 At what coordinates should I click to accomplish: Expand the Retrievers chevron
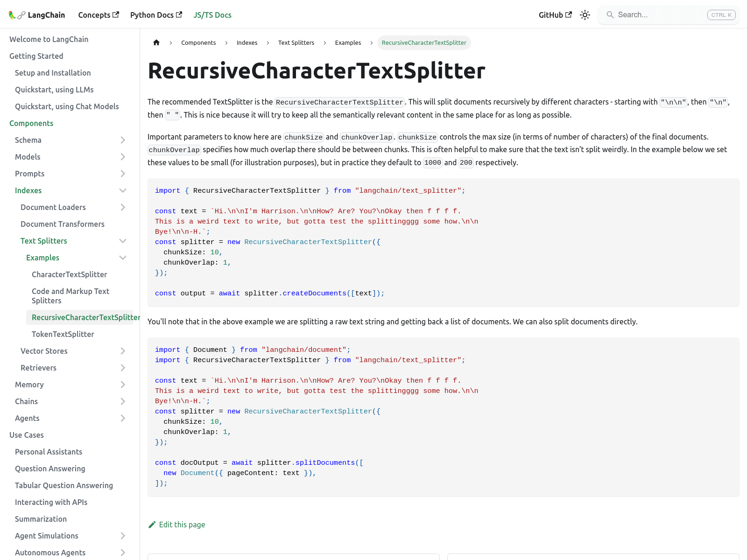[123, 368]
